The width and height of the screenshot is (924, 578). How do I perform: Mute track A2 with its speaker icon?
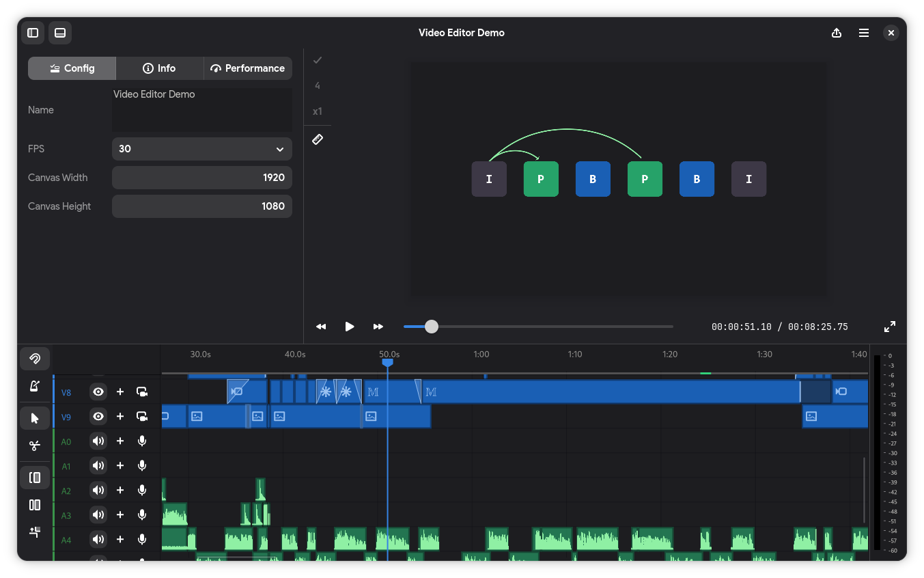[99, 491]
